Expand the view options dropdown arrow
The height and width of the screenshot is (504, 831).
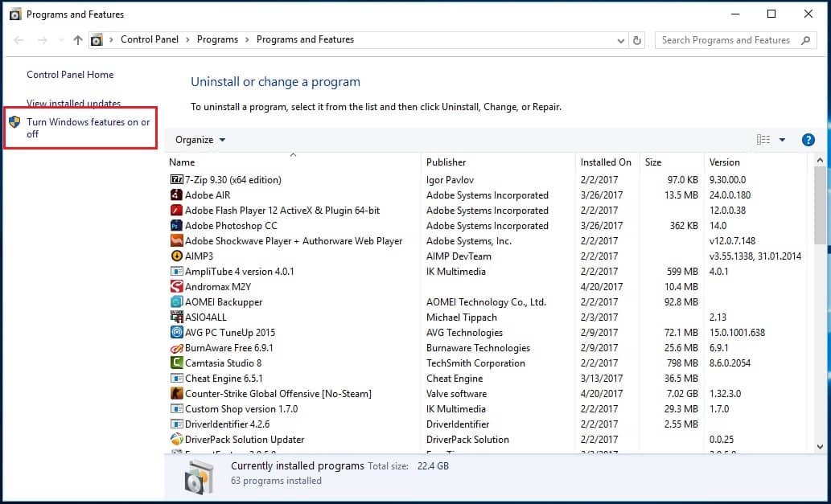click(782, 140)
